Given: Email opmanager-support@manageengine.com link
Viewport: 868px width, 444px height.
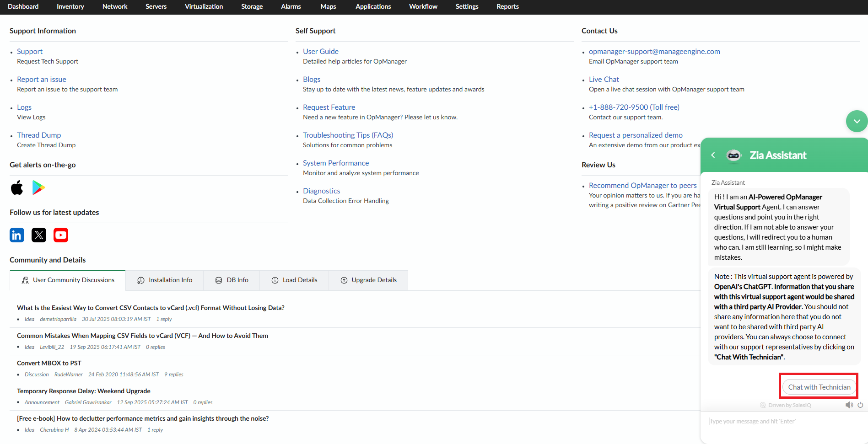Looking at the screenshot, I should [654, 51].
